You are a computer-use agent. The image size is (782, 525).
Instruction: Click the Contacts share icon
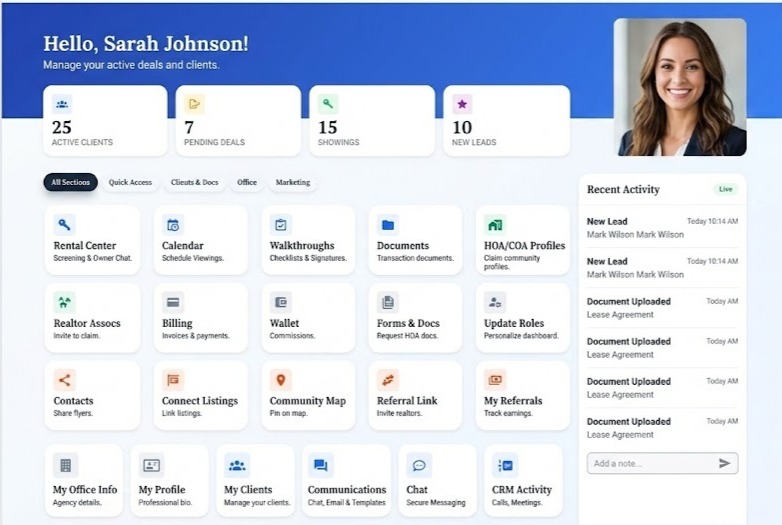tap(65, 380)
